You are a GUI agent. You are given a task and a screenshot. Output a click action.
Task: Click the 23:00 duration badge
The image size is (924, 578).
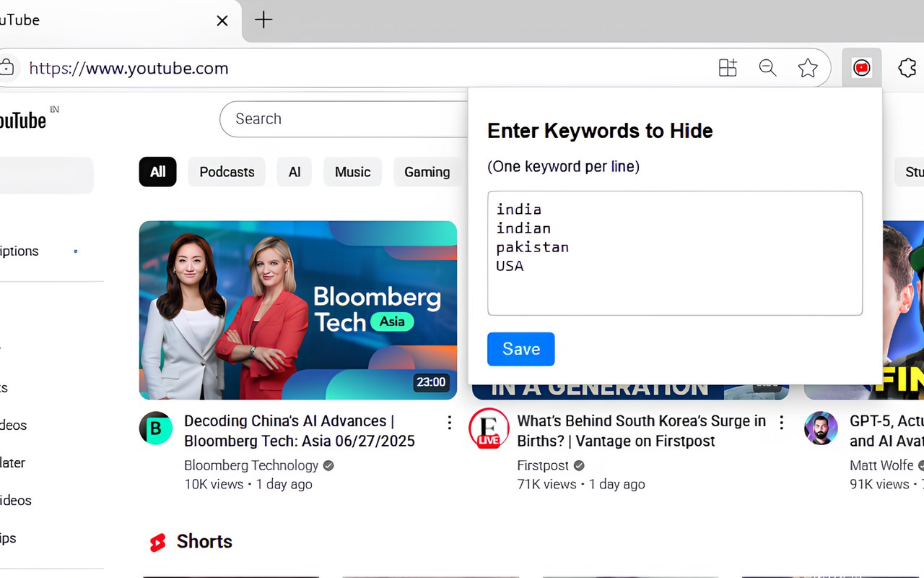point(431,382)
